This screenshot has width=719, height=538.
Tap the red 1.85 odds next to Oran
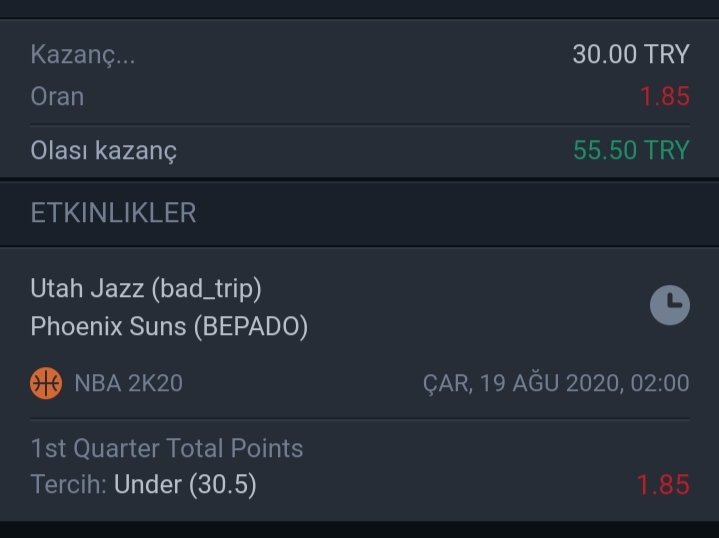click(x=665, y=96)
